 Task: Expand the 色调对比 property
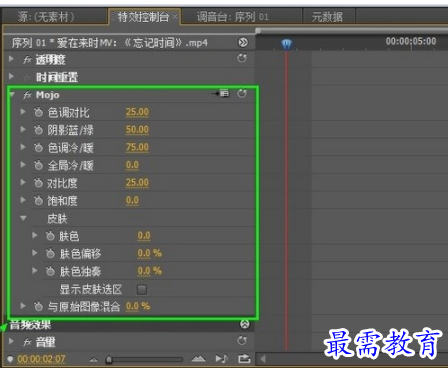pos(23,112)
